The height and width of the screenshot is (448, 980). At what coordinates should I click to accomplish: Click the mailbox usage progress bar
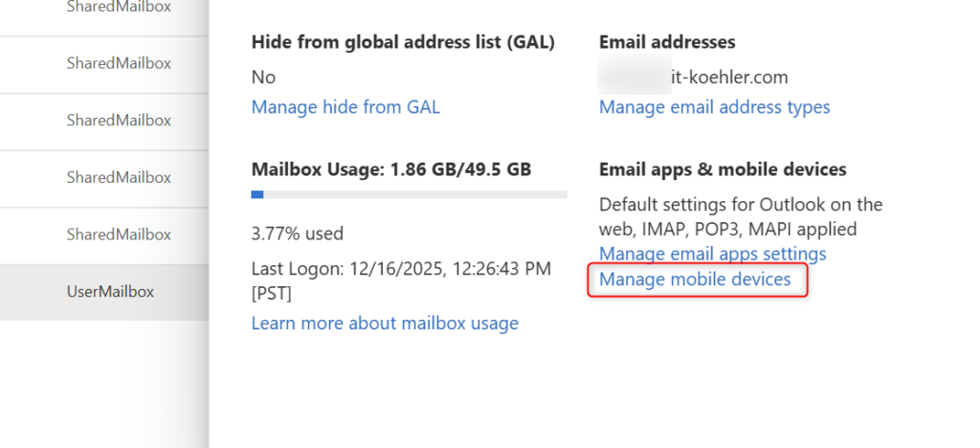pyautogui.click(x=409, y=194)
